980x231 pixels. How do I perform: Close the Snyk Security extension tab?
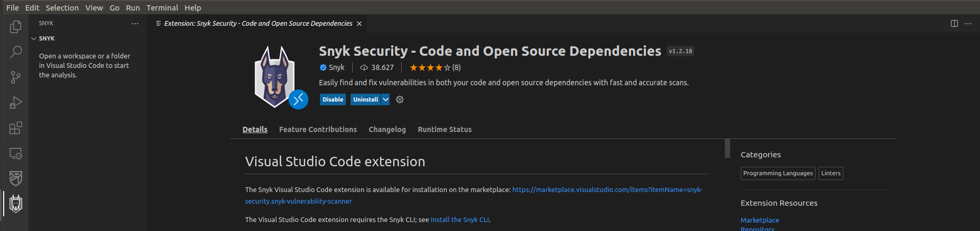pos(359,24)
